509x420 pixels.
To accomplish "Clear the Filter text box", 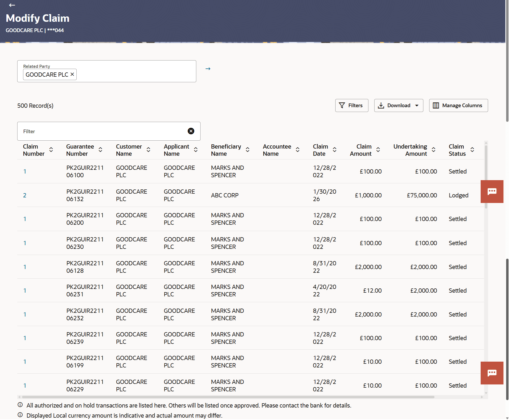I will point(191,131).
